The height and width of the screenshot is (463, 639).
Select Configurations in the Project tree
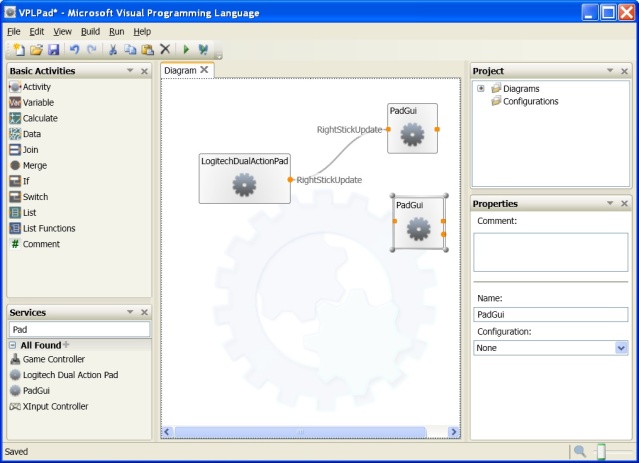coord(530,101)
